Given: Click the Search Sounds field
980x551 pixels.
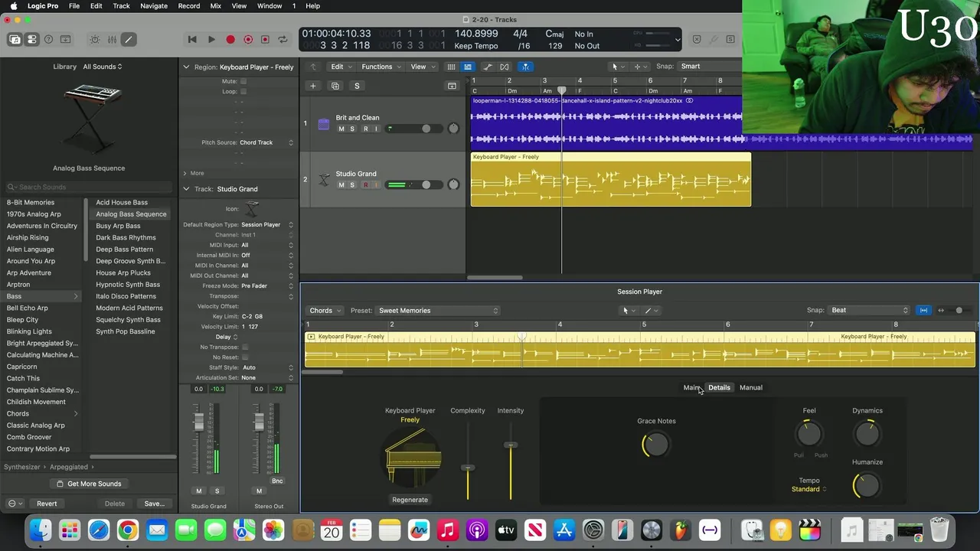Looking at the screenshot, I should coord(89,187).
